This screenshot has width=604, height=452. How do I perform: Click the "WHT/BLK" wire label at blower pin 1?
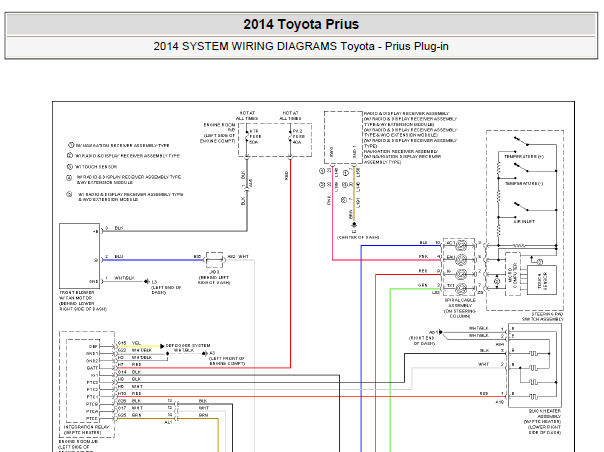[124, 278]
